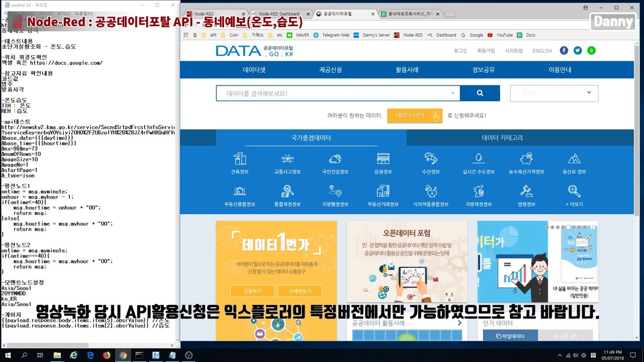Open the 통합재정정보 category icon
This screenshot has width=644, height=362.
pyautogui.click(x=287, y=191)
